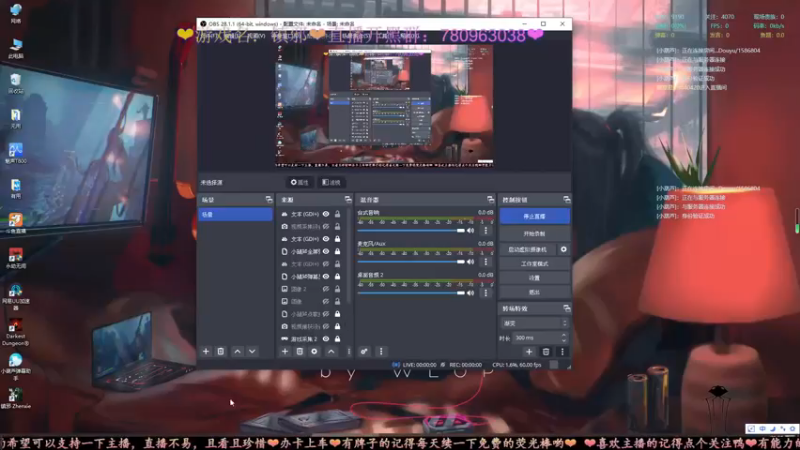Image resolution: width=800 pixels, height=450 pixels.
Task: Click the 开始录制 start recording button
Action: pyautogui.click(x=535, y=234)
